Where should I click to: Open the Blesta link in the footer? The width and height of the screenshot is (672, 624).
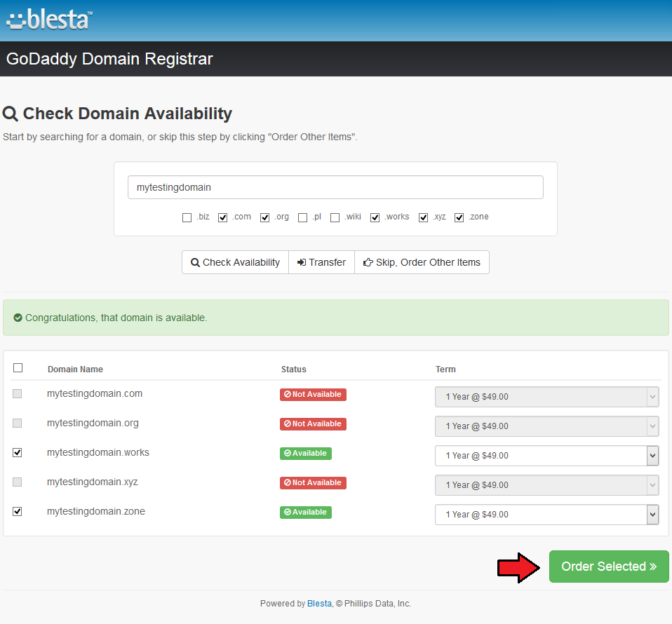319,604
